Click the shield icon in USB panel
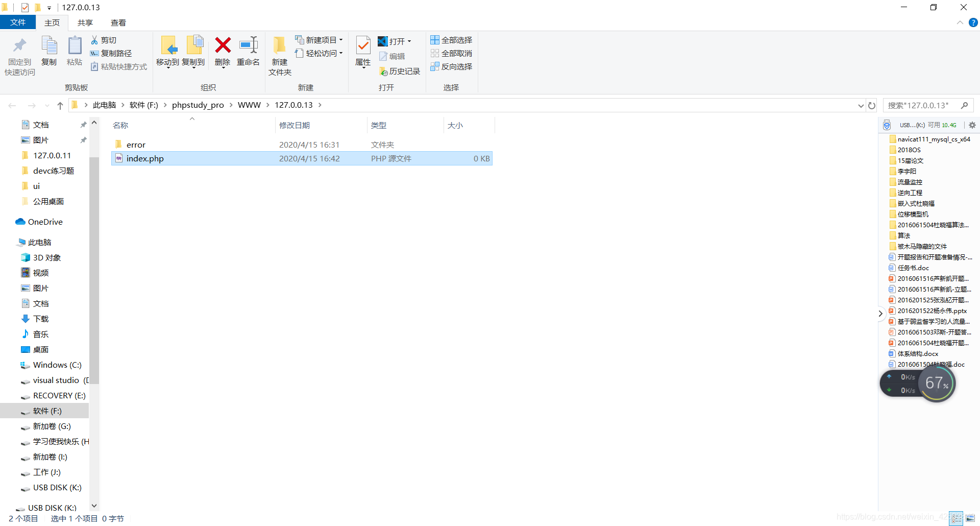This screenshot has height=526, width=980. (887, 125)
